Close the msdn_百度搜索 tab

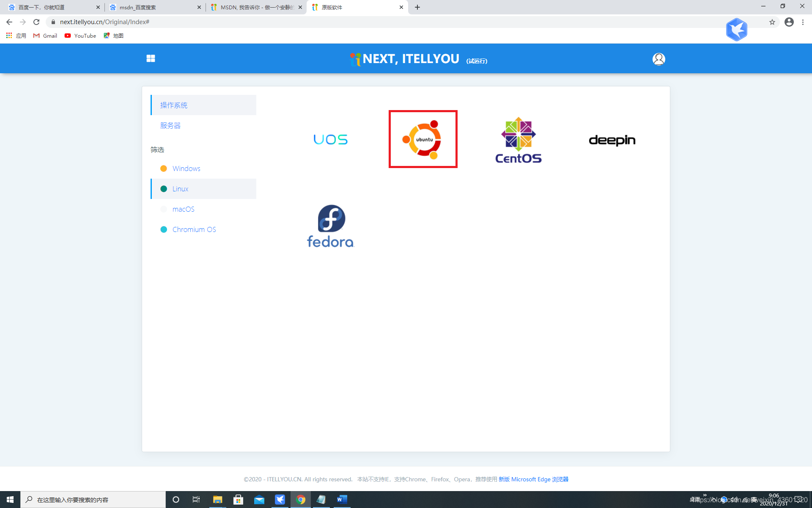(x=199, y=7)
